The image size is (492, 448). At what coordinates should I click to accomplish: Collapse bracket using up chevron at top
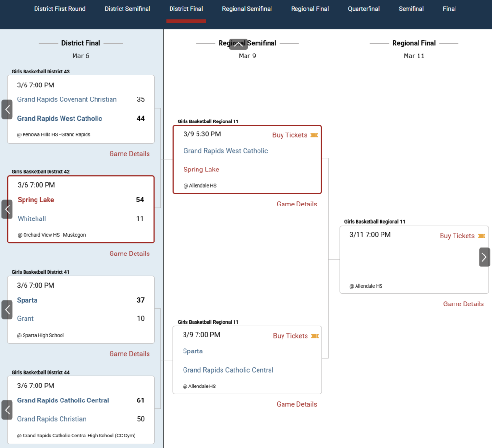238,44
